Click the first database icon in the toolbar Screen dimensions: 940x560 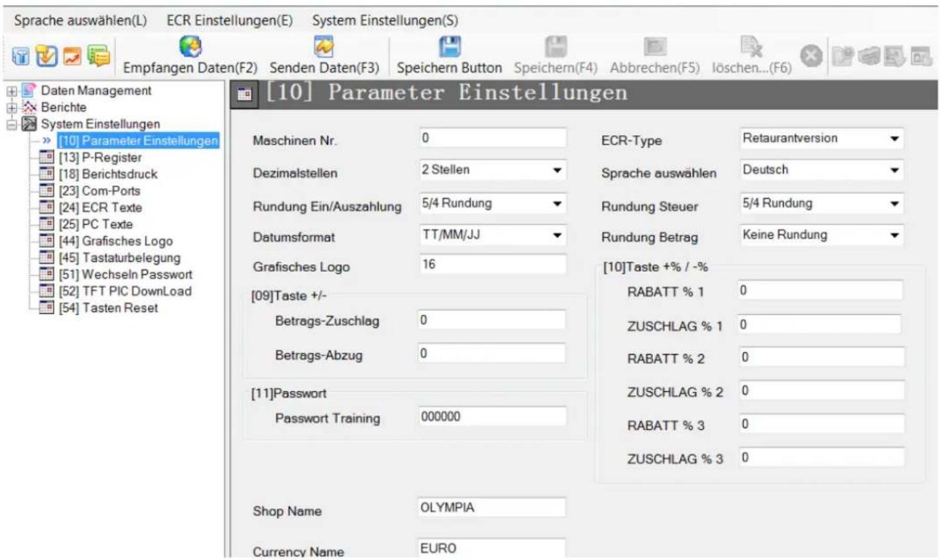point(20,58)
